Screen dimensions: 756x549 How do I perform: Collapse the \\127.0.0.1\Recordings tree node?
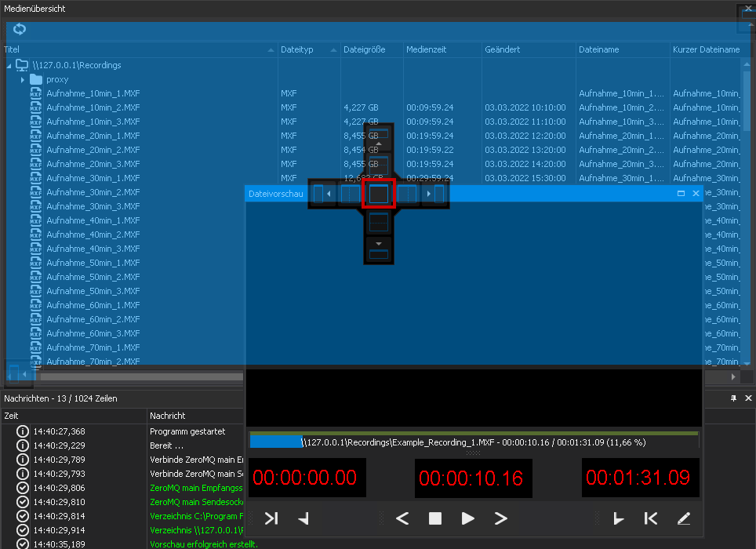click(x=9, y=66)
